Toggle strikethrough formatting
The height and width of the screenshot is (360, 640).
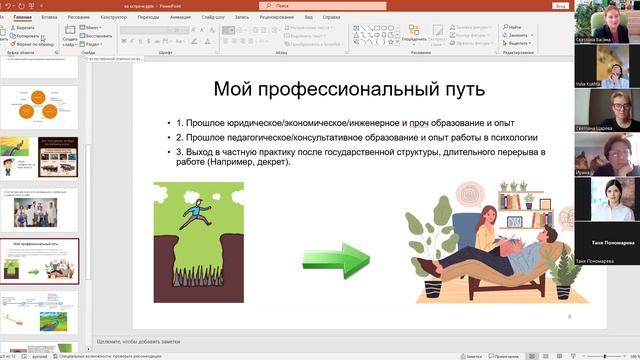click(157, 41)
